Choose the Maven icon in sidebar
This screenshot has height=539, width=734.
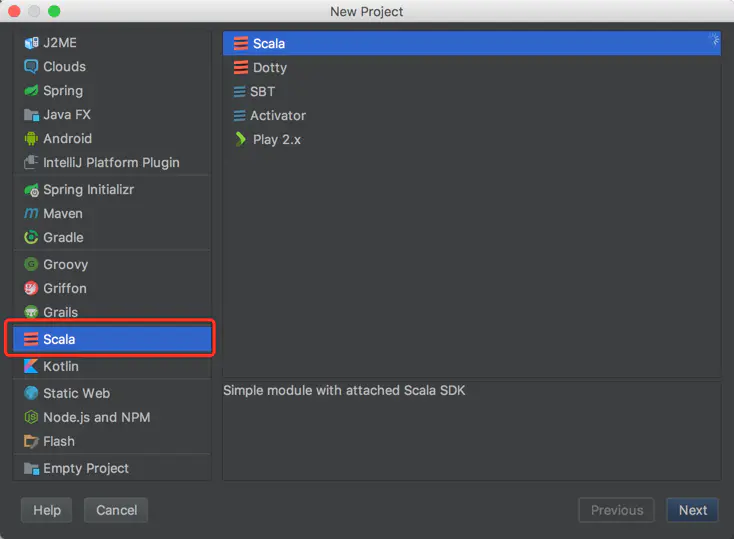click(31, 214)
